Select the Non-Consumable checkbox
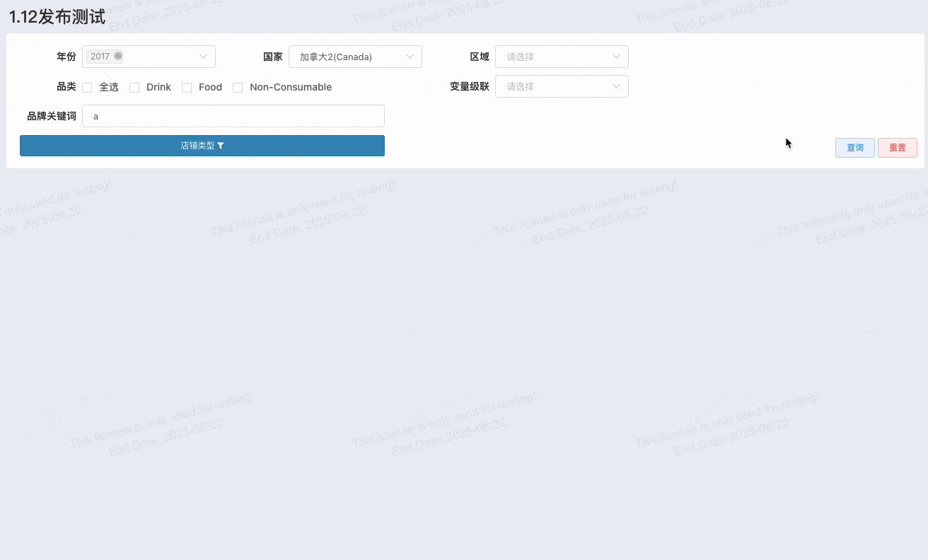The height and width of the screenshot is (560, 928). tap(238, 88)
